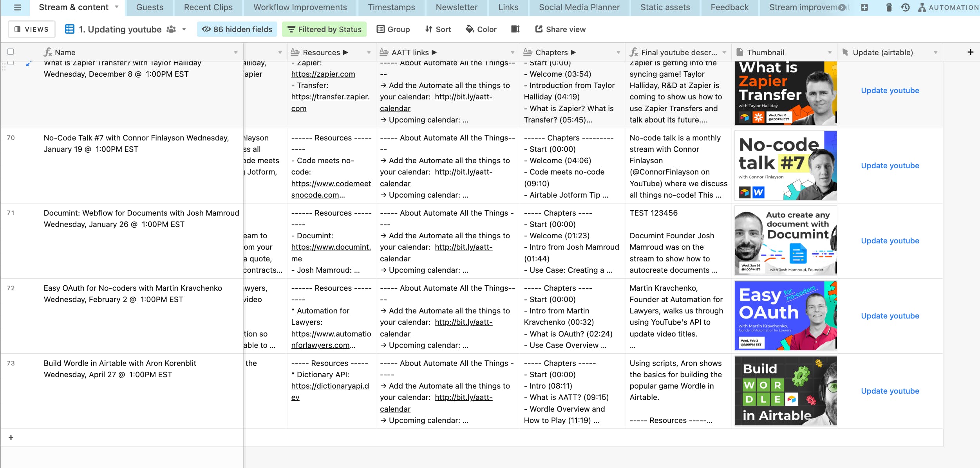Open the Chapters column dropdown

pos(618,52)
